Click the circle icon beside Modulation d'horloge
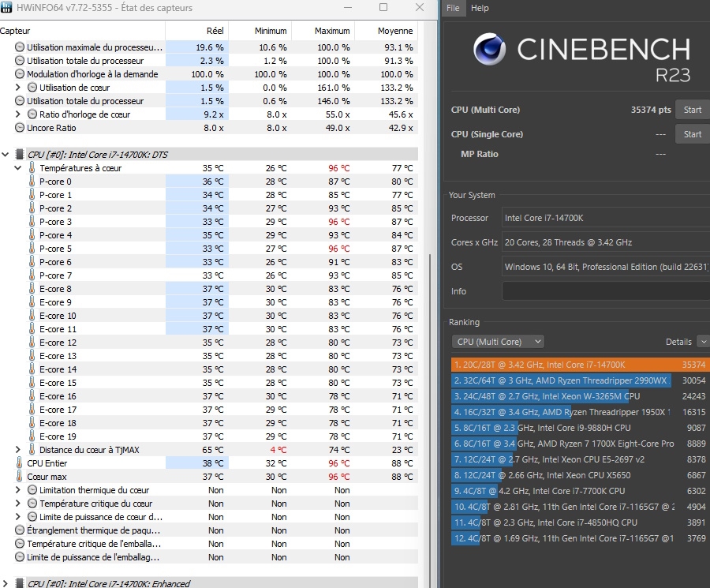710x588 pixels. (20, 74)
